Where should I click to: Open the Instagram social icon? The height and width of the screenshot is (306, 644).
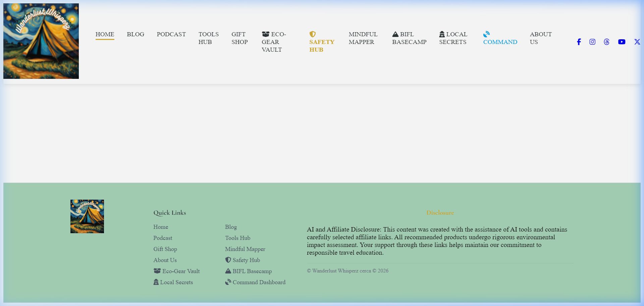[592, 42]
